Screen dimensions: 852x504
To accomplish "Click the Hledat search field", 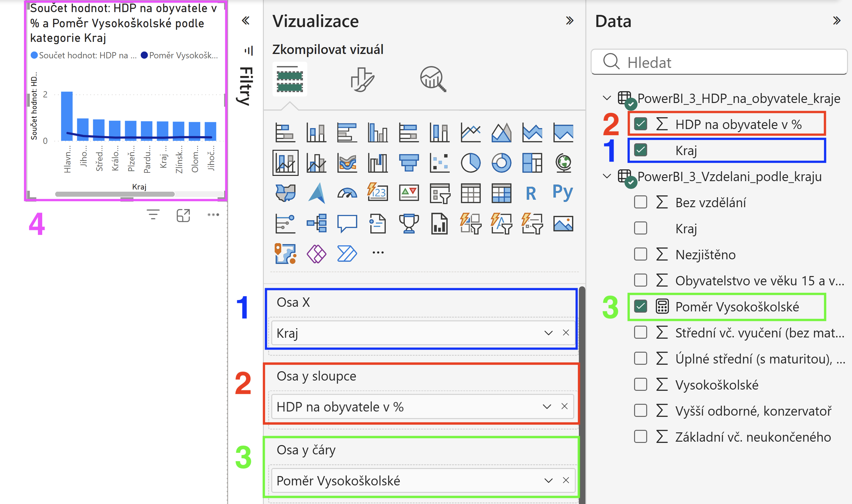I will [x=719, y=62].
